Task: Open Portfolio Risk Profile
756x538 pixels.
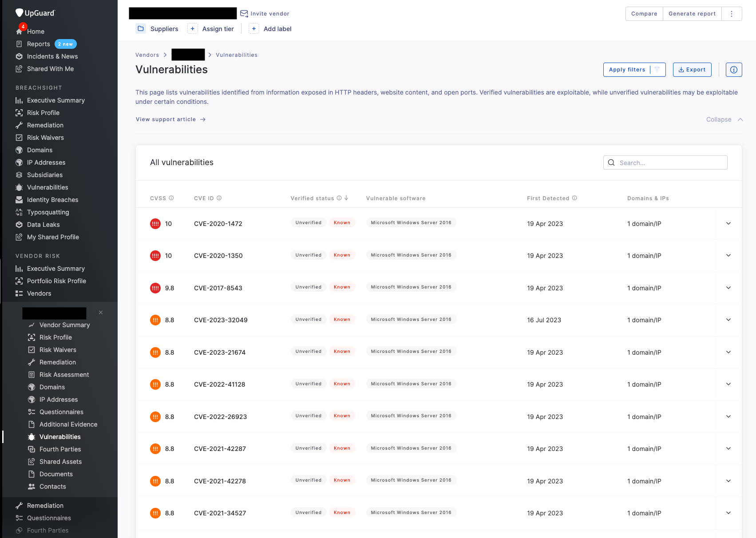Action: [x=56, y=281]
